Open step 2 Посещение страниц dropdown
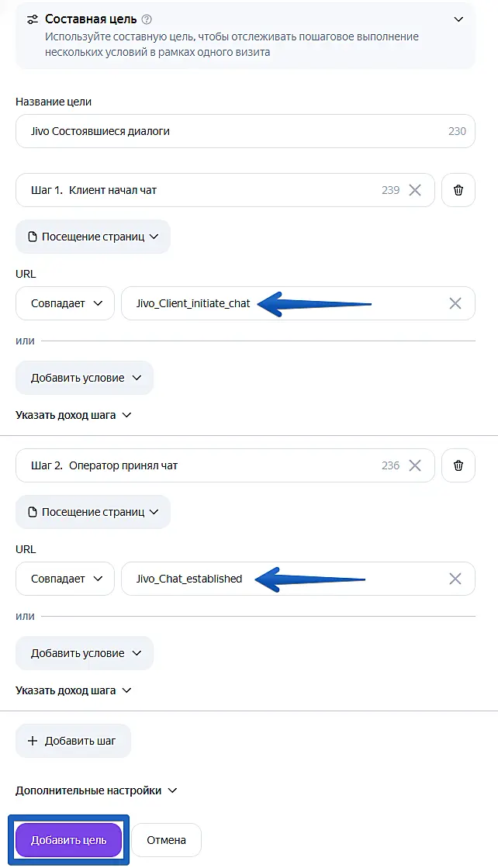This screenshot has height=868, width=498. [x=93, y=512]
